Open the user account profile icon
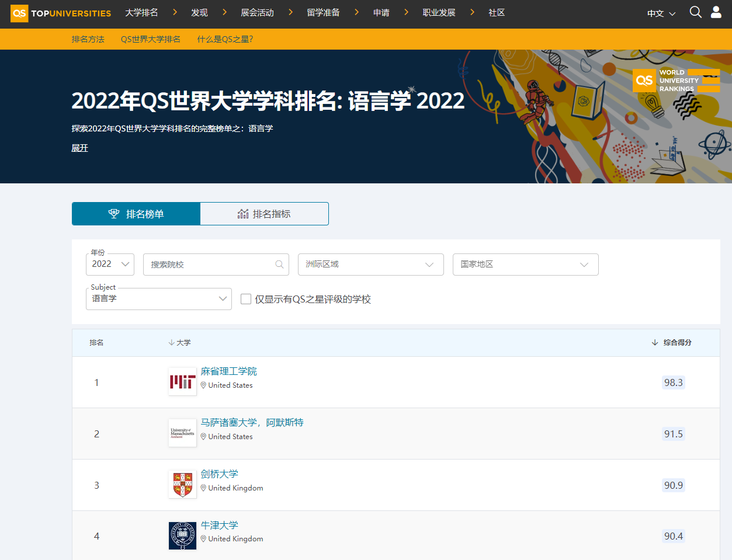 (x=716, y=12)
